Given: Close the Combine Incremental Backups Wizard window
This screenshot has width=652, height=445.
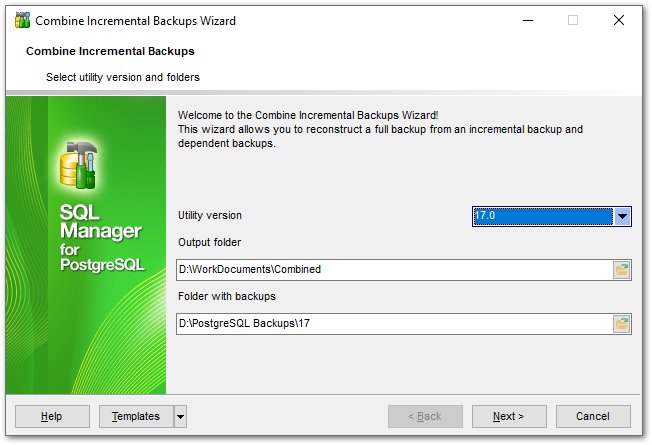Looking at the screenshot, I should [619, 20].
